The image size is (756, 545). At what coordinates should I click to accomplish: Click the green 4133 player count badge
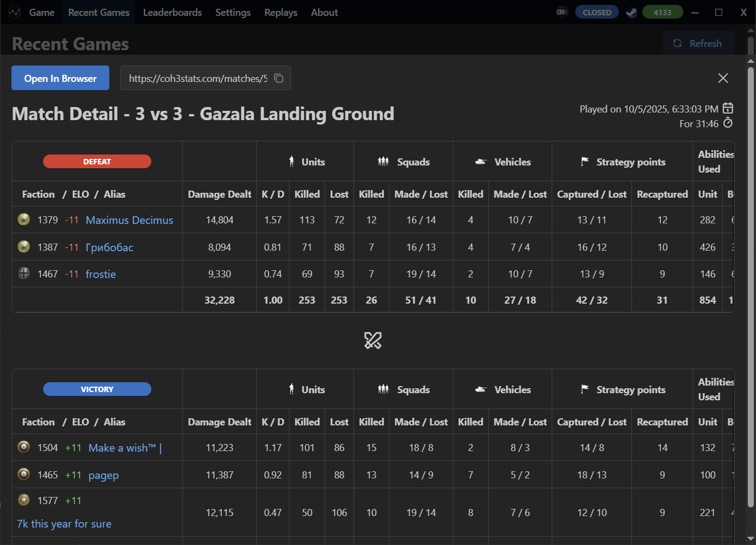pyautogui.click(x=662, y=13)
